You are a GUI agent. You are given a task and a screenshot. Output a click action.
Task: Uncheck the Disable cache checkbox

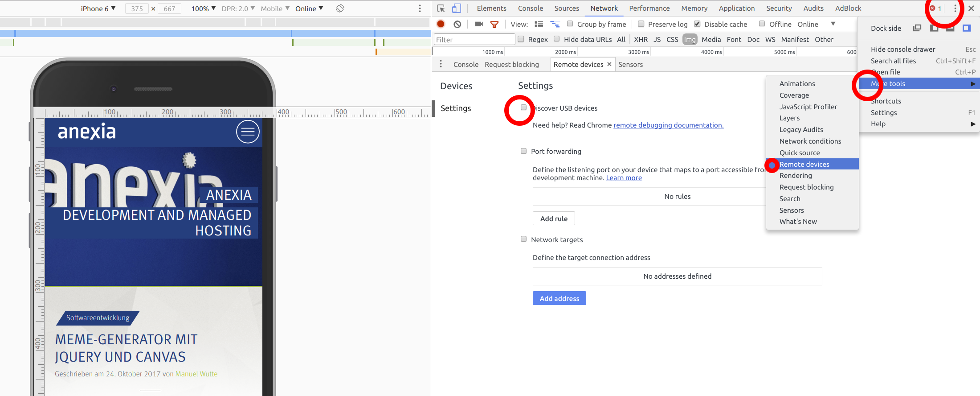pos(697,24)
